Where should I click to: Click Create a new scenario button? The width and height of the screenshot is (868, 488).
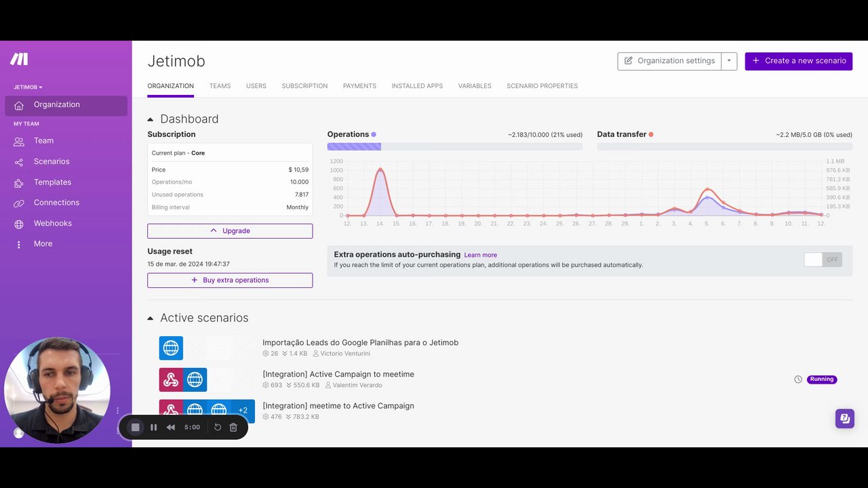coord(799,61)
